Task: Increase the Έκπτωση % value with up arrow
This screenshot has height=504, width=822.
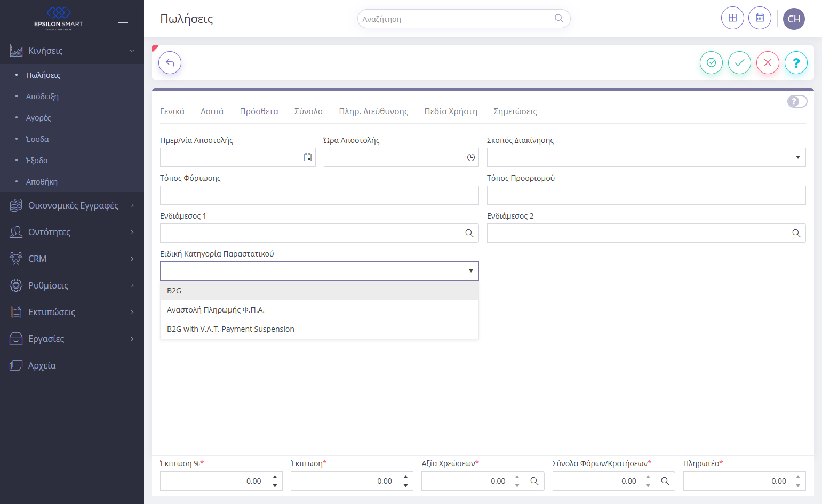Action: coord(275,477)
